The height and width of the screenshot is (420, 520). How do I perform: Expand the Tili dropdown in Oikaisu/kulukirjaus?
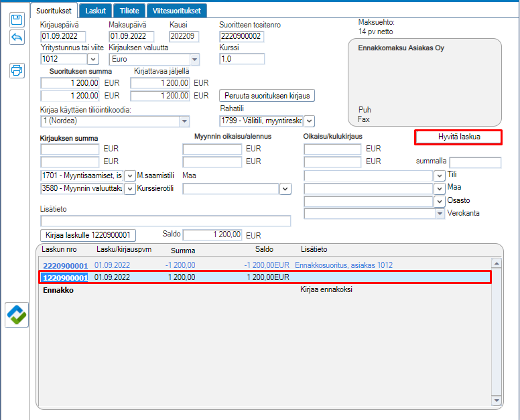point(440,176)
